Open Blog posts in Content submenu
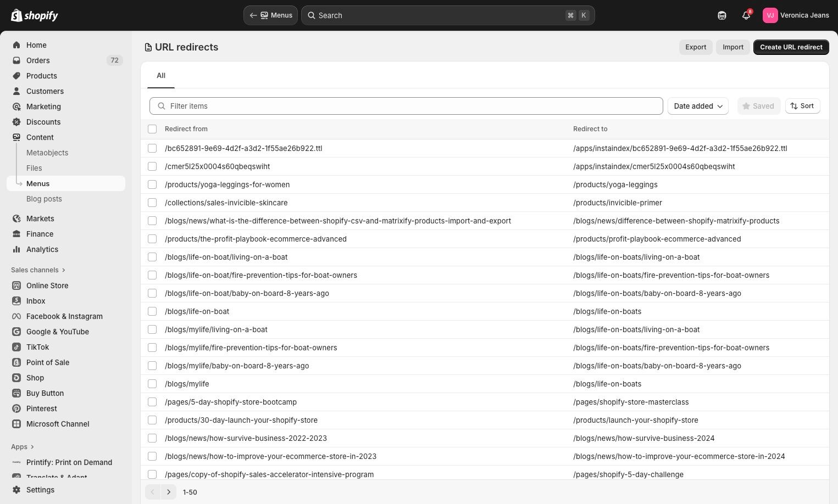The height and width of the screenshot is (504, 838). click(x=44, y=199)
